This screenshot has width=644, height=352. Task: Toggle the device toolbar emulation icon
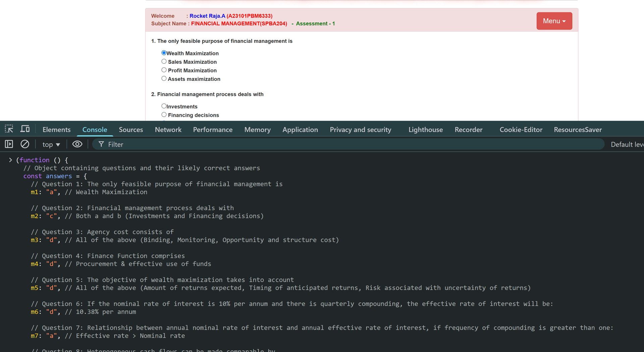pos(25,129)
